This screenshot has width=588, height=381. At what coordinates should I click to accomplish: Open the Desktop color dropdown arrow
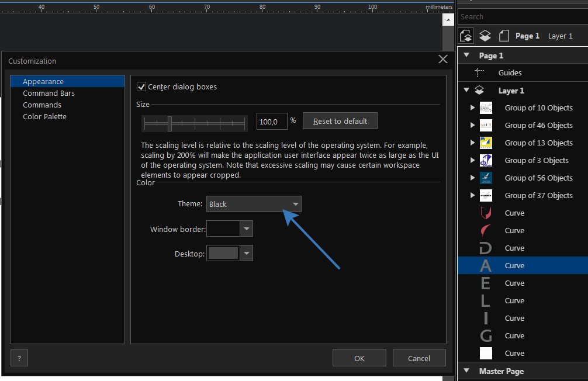tap(247, 253)
